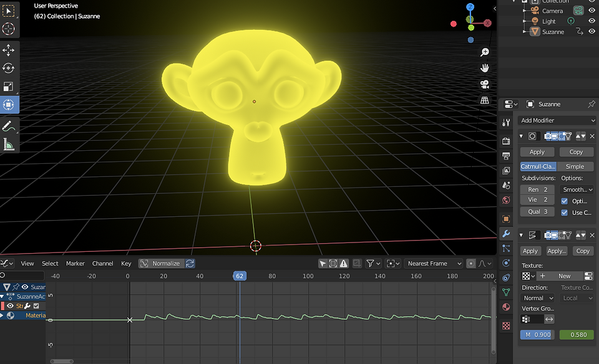Apply the Subdivision modifier

tap(537, 152)
